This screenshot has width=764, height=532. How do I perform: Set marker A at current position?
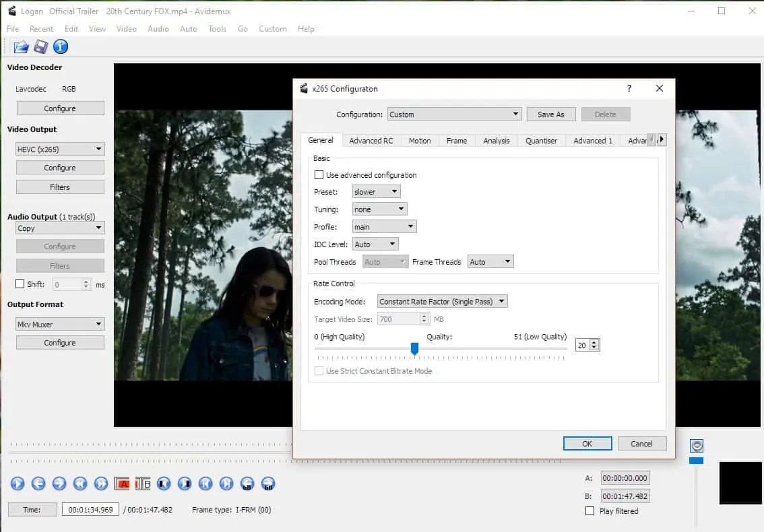(122, 484)
